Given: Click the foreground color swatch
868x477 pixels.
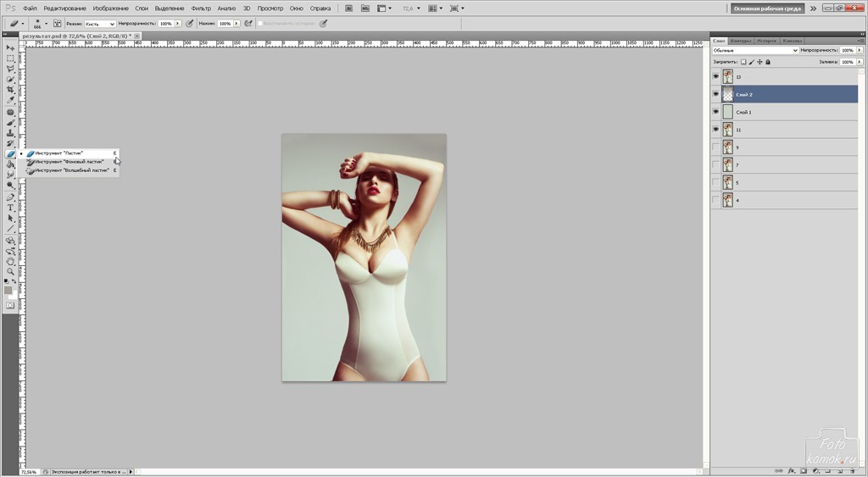Looking at the screenshot, I should click(8, 290).
